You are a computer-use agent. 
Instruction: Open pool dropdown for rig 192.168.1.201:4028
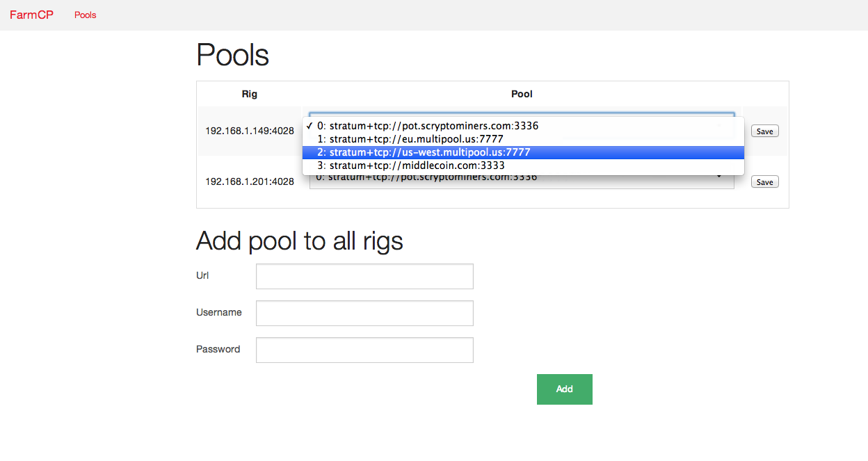[x=522, y=181]
